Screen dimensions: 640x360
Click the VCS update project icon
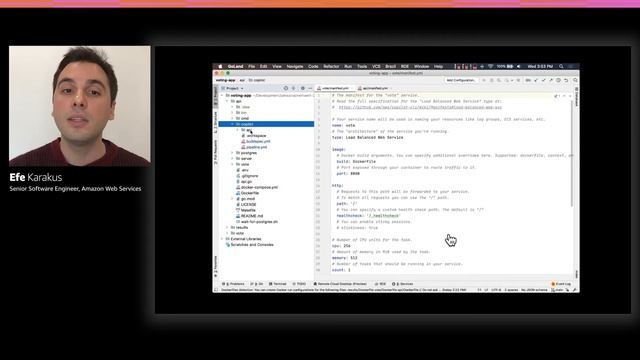point(536,80)
